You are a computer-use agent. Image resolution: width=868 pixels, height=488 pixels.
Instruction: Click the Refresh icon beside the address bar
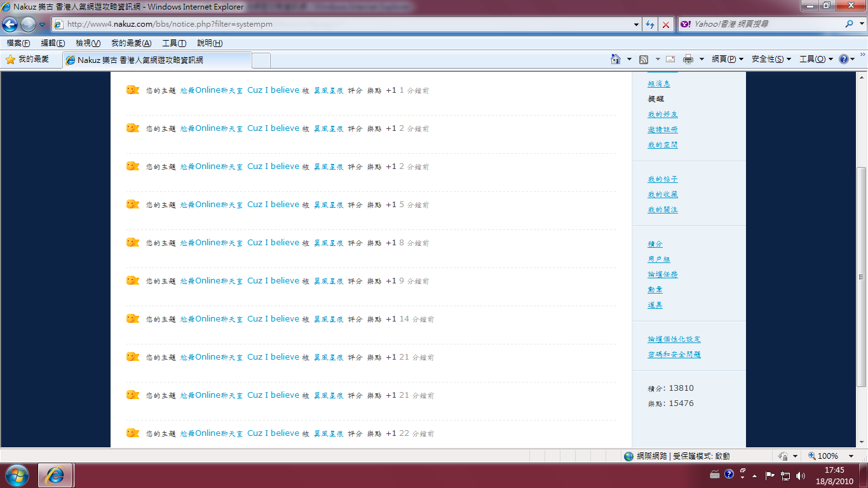tap(650, 25)
